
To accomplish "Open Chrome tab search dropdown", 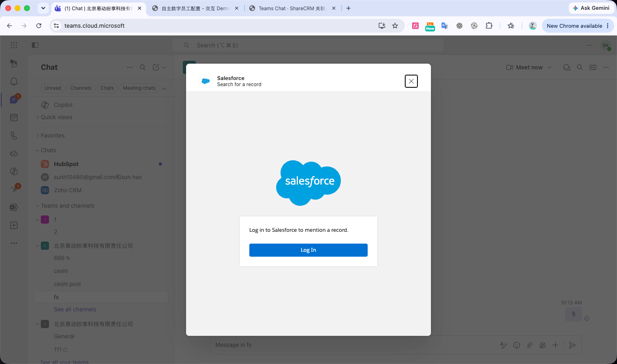I will coord(43,8).
